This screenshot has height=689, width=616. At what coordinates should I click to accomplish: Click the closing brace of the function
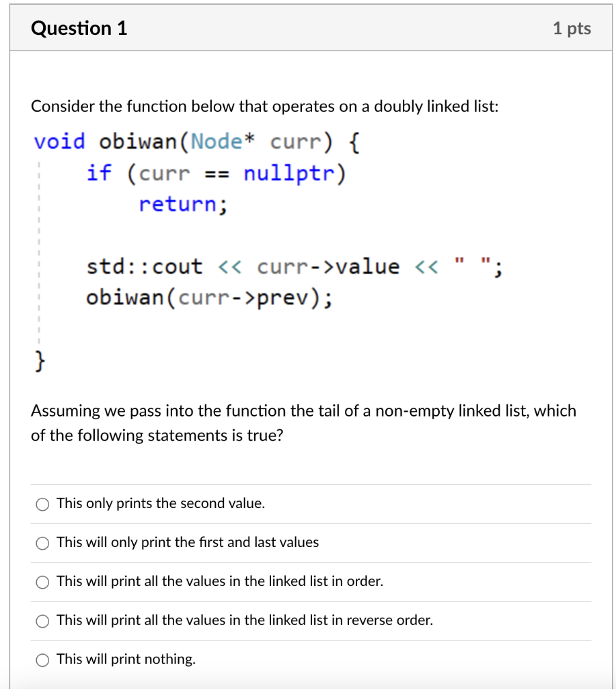pyautogui.click(x=38, y=361)
